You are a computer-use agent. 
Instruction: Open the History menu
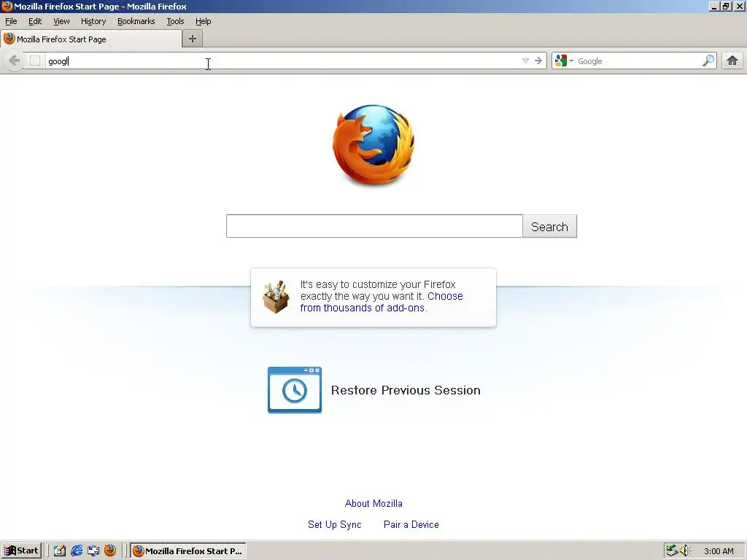tap(93, 21)
